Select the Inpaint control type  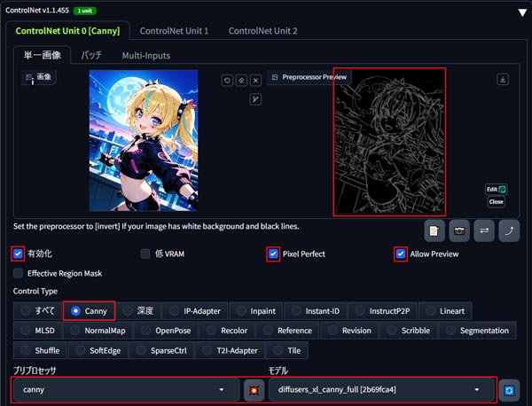(x=256, y=311)
